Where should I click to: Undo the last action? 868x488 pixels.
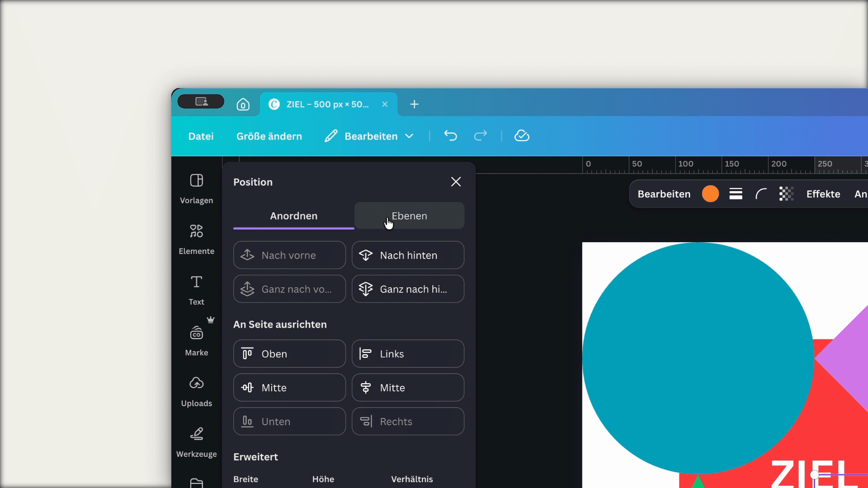pos(450,136)
